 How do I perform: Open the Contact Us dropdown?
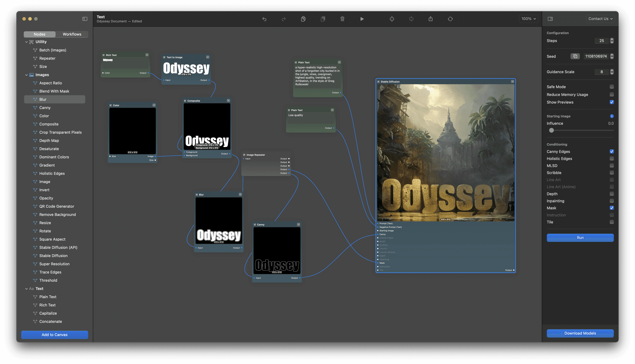coord(600,19)
